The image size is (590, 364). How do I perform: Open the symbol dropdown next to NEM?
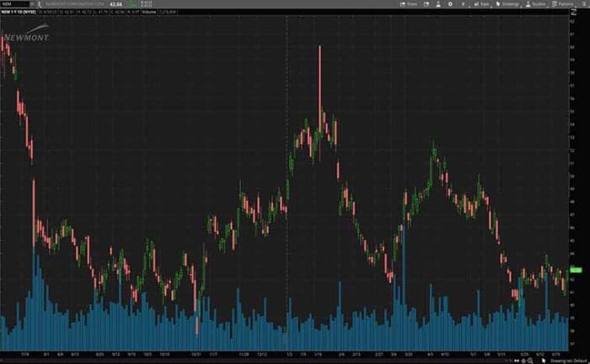(x=32, y=4)
